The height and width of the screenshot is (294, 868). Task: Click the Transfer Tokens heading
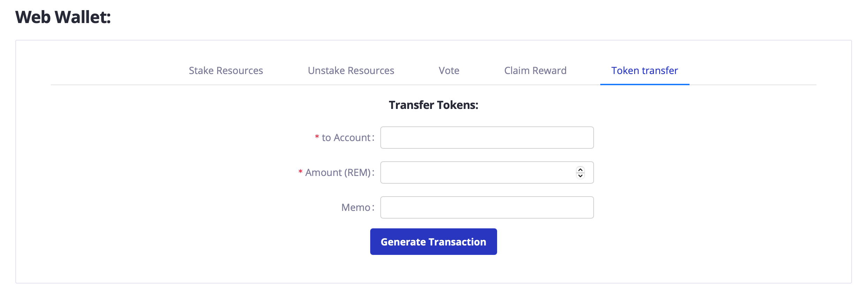(x=433, y=105)
